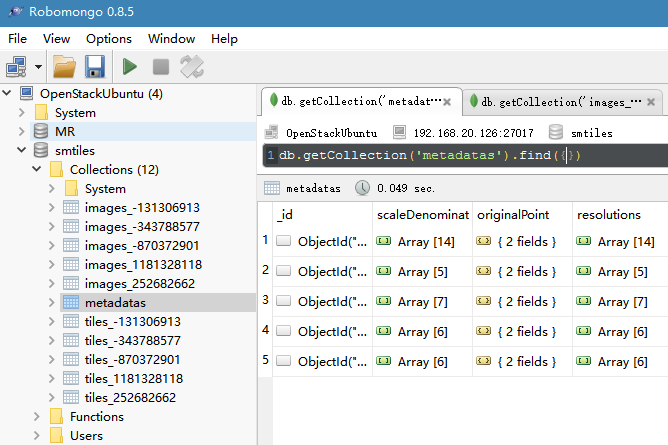668x445 pixels.
Task: Expand the images_-131306913 collection
Action: [x=52, y=207]
